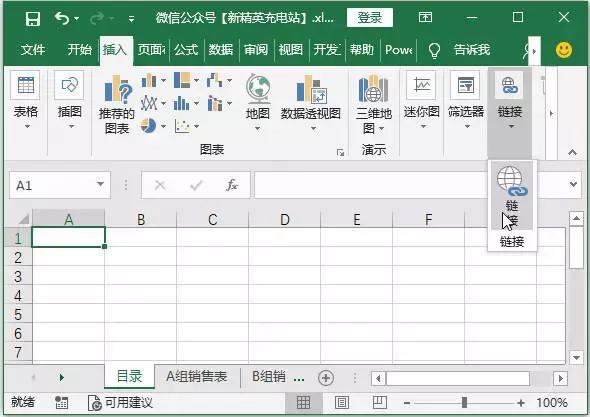
Task: Select the 目录 sheet tab
Action: pyautogui.click(x=129, y=376)
